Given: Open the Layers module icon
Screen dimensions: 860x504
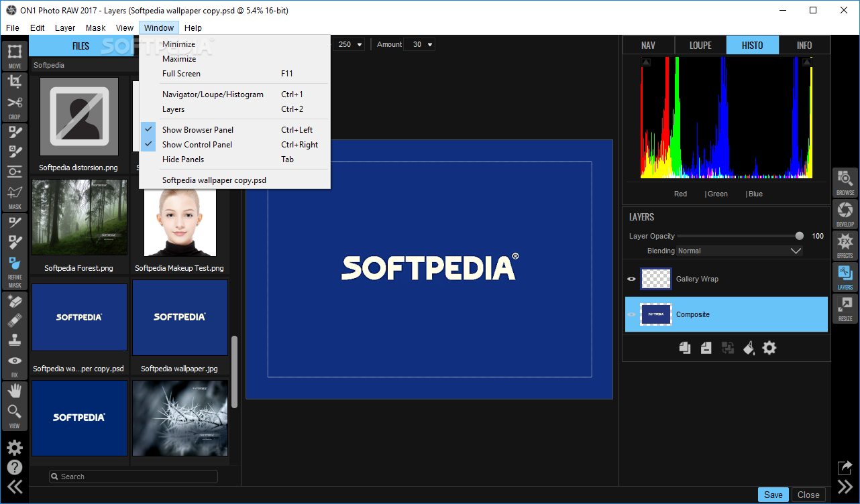Looking at the screenshot, I should pyautogui.click(x=845, y=277).
